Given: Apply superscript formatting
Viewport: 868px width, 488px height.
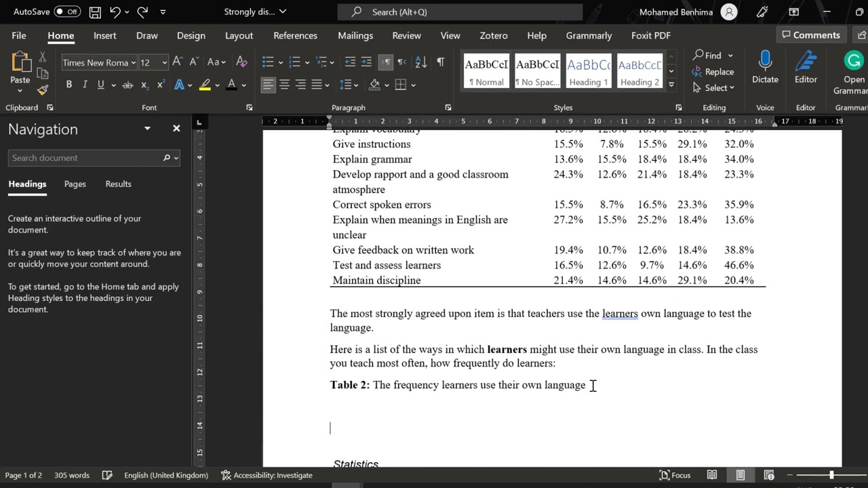Looking at the screenshot, I should coord(161,85).
